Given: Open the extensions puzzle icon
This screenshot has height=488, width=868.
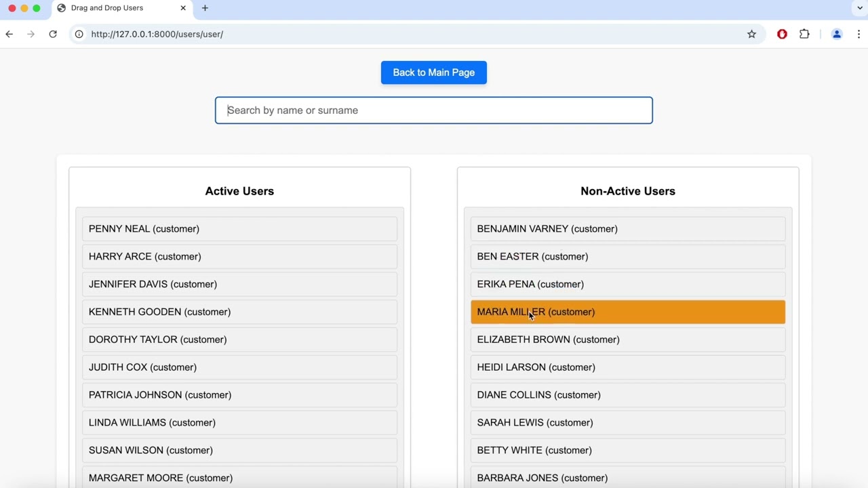Looking at the screenshot, I should 804,34.
